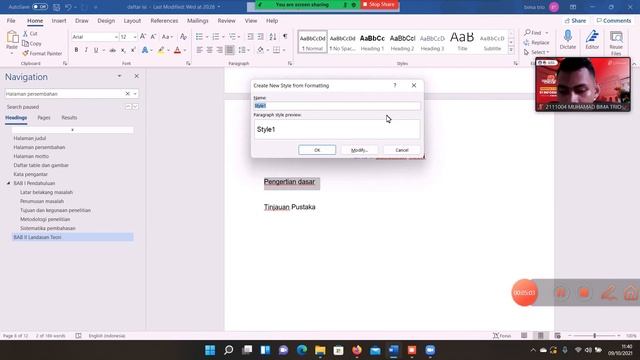Open font name dropdown
Image resolution: width=640 pixels, height=360 pixels.
click(116, 37)
